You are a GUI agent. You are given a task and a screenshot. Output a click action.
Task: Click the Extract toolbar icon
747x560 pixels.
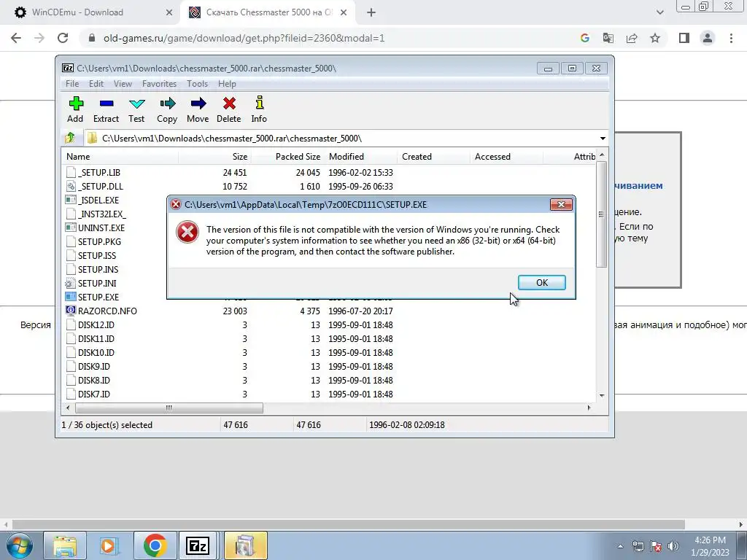(x=106, y=110)
